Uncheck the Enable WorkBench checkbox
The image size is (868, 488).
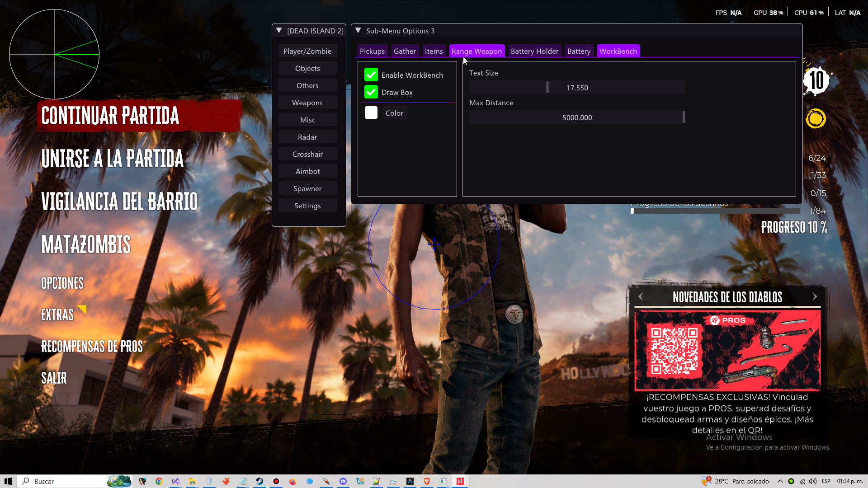point(371,75)
